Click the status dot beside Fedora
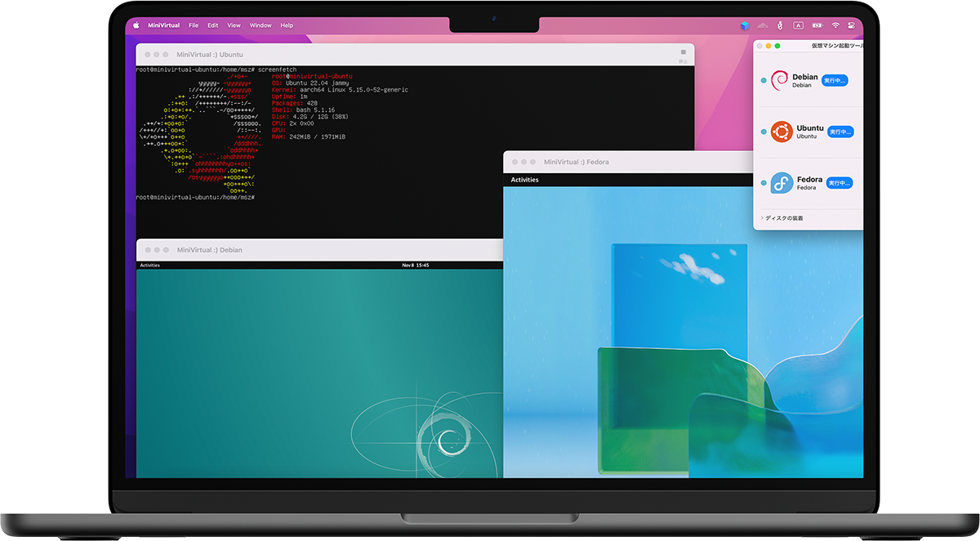Viewport: 980px width, 541px height. pyautogui.click(x=763, y=183)
